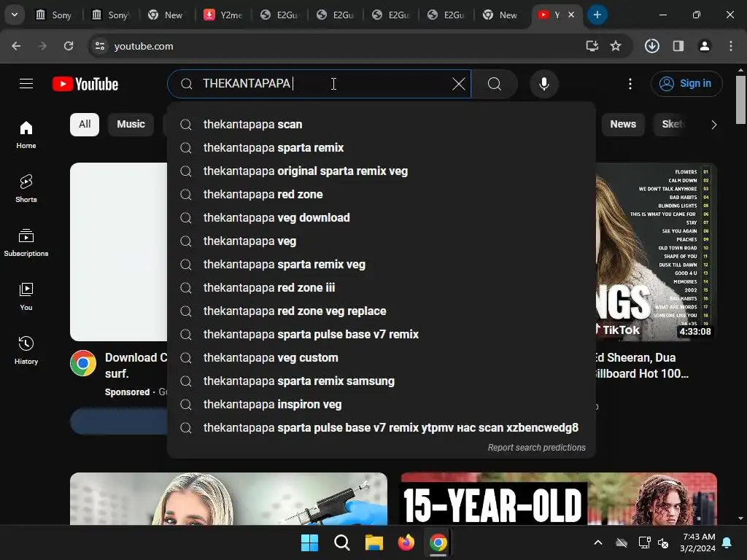Choose suggestion 'thekantapapa sparta remix veg'
Screen dimensions: 747x560
[x=381, y=264]
